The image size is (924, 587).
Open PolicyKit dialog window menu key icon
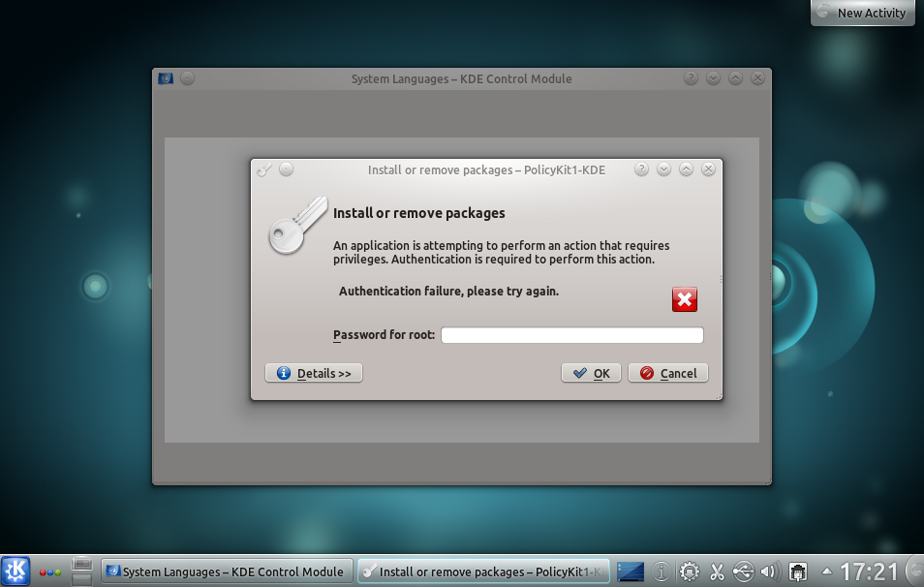264,170
